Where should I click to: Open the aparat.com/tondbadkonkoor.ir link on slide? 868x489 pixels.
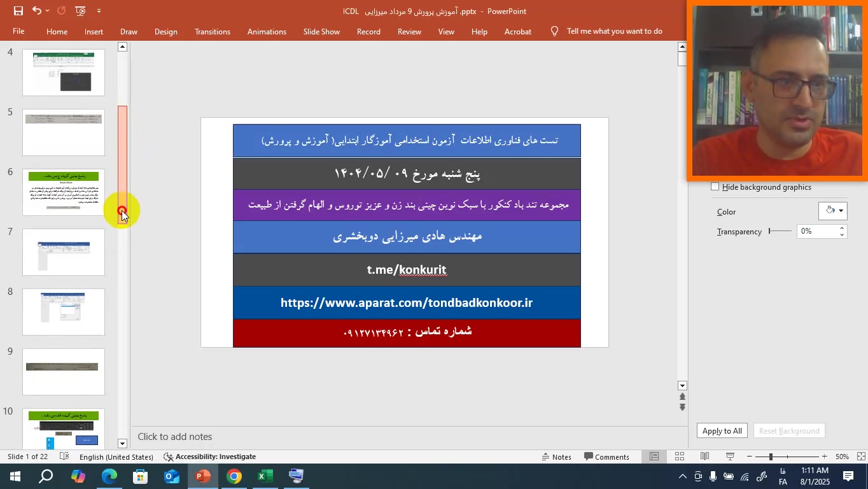(x=407, y=303)
